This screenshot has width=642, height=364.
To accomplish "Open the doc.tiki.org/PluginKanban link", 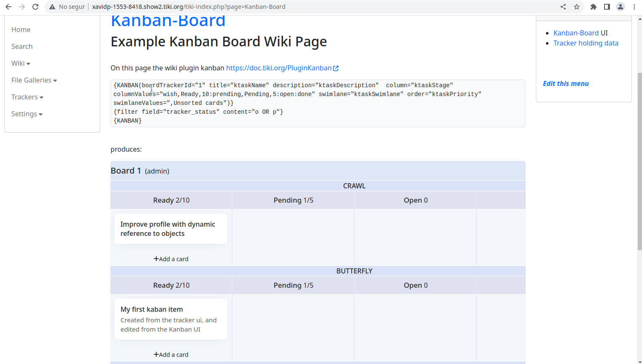I will [x=279, y=68].
